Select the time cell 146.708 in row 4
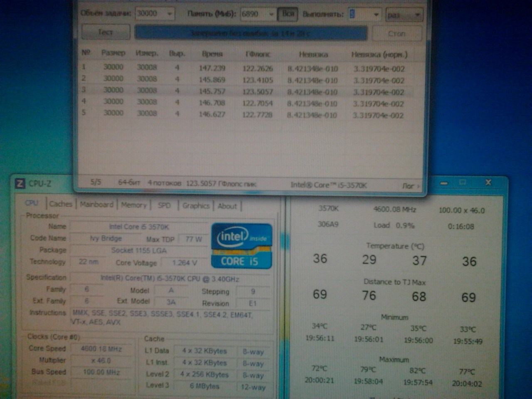The height and width of the screenshot is (399, 532). [212, 102]
